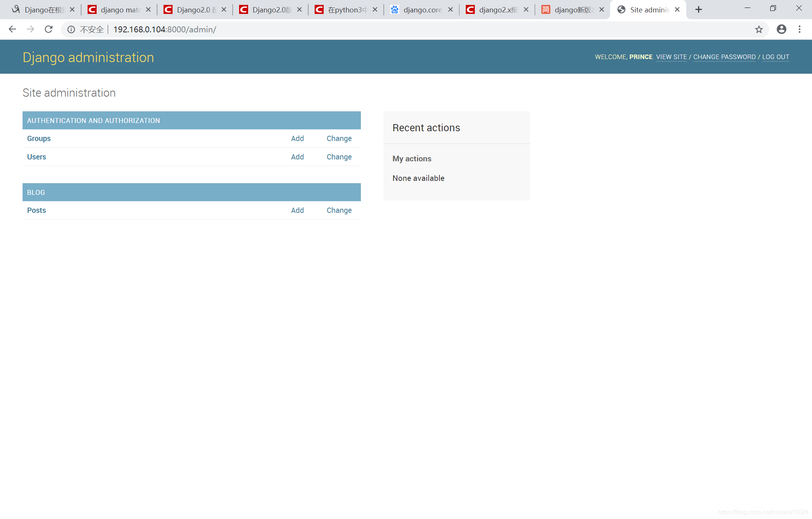Open the CHANGE PASSWORD link
812x519 pixels.
click(x=724, y=57)
